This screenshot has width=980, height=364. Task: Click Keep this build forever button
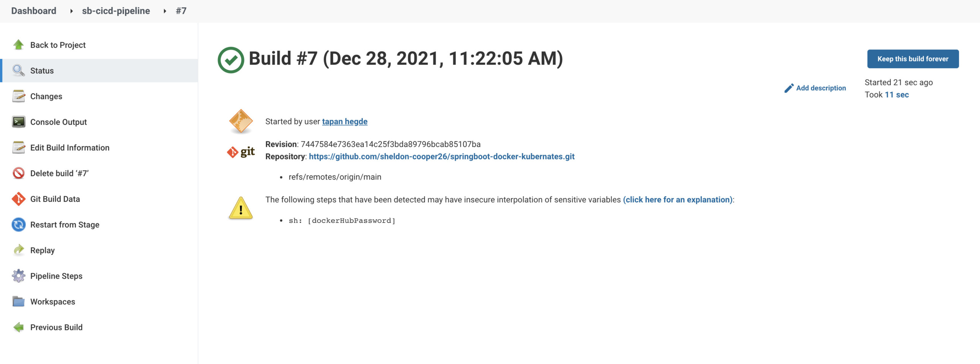(913, 59)
